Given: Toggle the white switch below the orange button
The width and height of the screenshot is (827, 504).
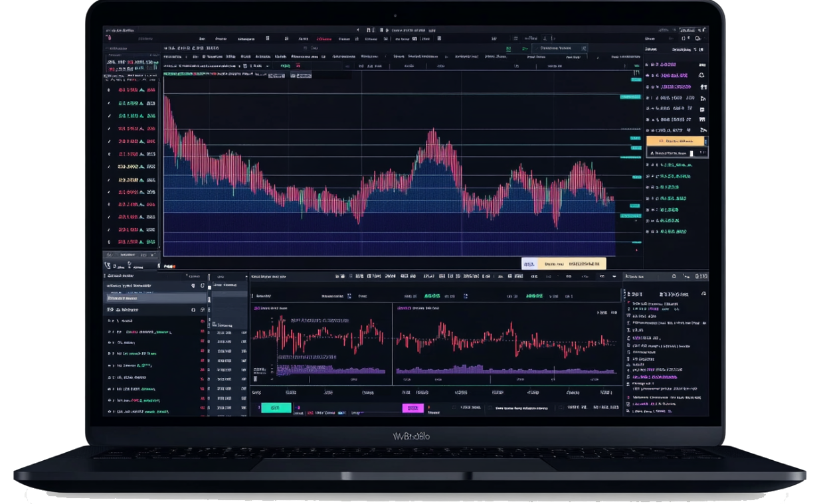Looking at the screenshot, I should point(691,153).
